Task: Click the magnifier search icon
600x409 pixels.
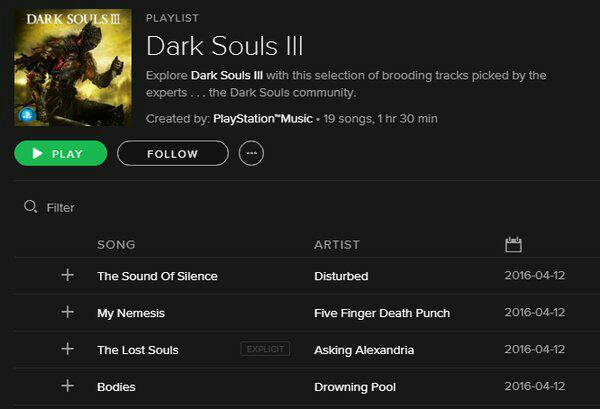Action: click(x=30, y=207)
